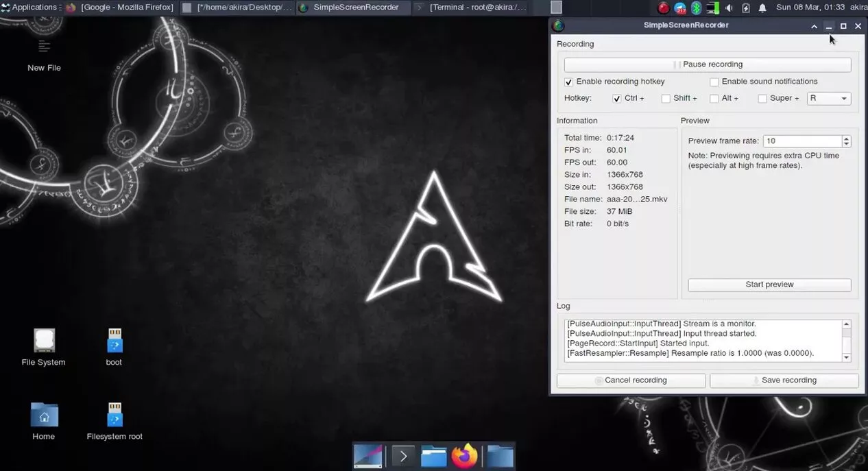Launch terminal from the bottom dock

coord(403,456)
